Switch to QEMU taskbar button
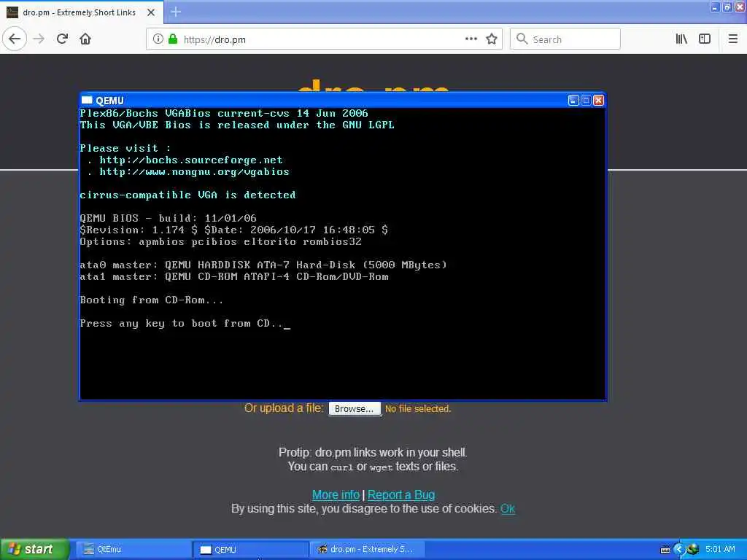 (251, 550)
